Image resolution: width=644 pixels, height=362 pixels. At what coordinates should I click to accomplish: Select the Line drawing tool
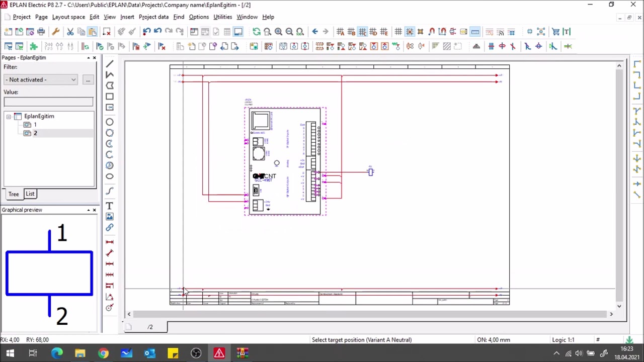point(110,64)
